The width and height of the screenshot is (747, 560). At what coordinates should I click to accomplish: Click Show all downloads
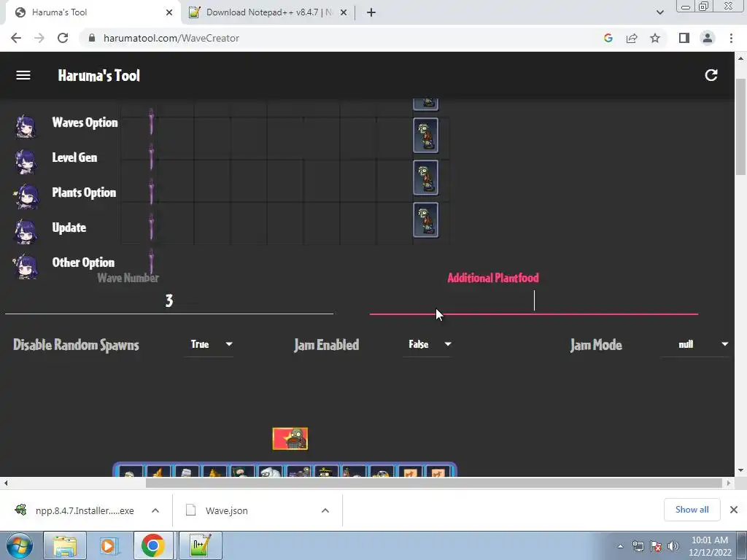click(692, 510)
